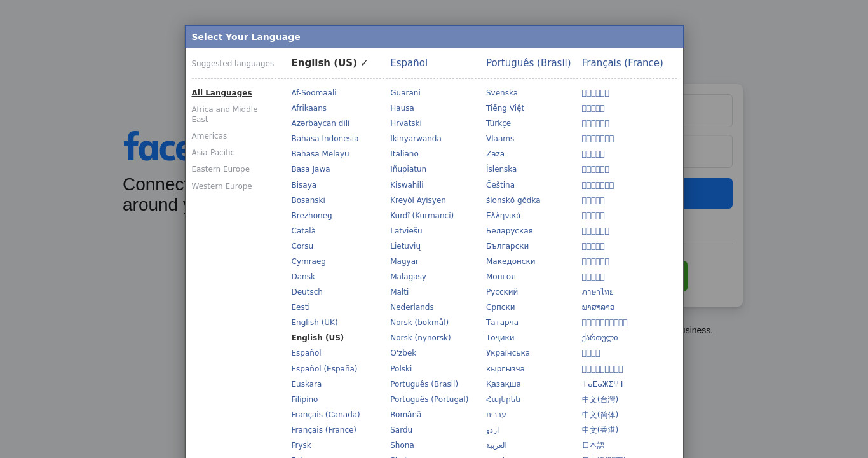Select Norsk (bokmål)
The image size is (868, 458).
point(419,323)
